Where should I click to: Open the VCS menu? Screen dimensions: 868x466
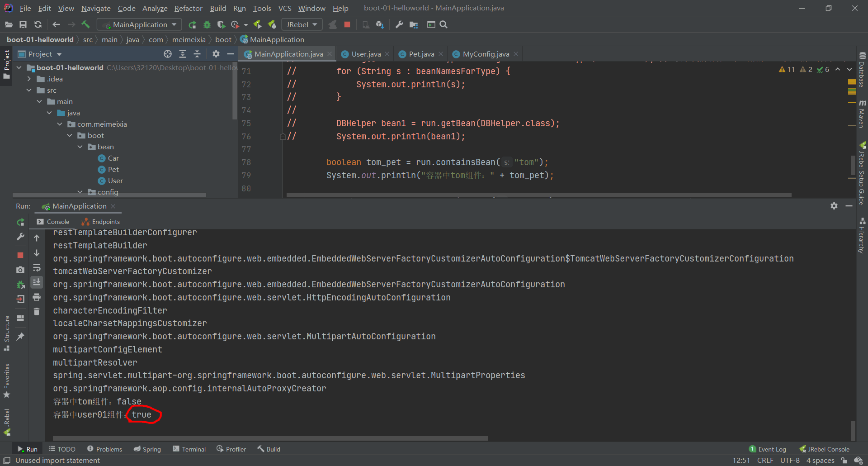pyautogui.click(x=285, y=8)
